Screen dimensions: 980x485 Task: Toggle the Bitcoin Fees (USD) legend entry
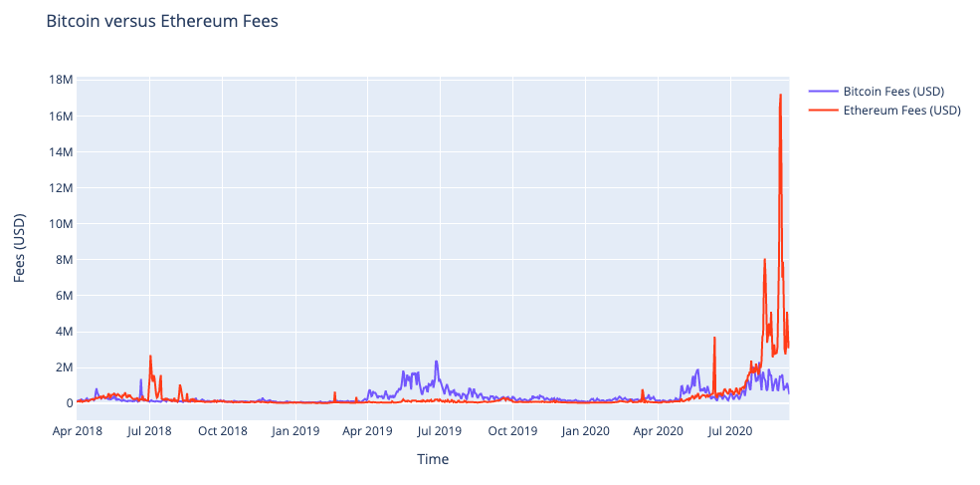point(877,92)
